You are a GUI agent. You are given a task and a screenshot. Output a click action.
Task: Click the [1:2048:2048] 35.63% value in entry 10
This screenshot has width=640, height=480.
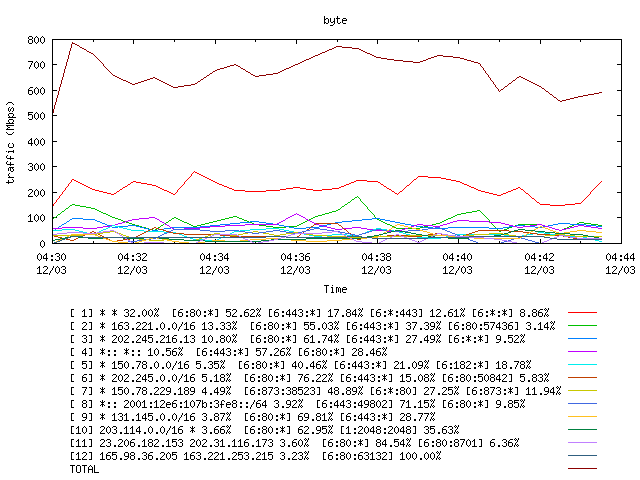tap(400, 430)
